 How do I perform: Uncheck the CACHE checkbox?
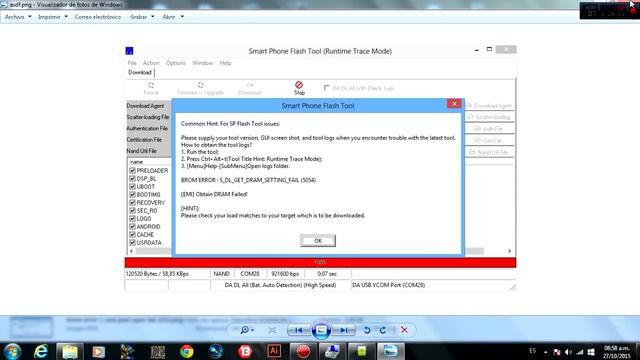click(x=132, y=234)
